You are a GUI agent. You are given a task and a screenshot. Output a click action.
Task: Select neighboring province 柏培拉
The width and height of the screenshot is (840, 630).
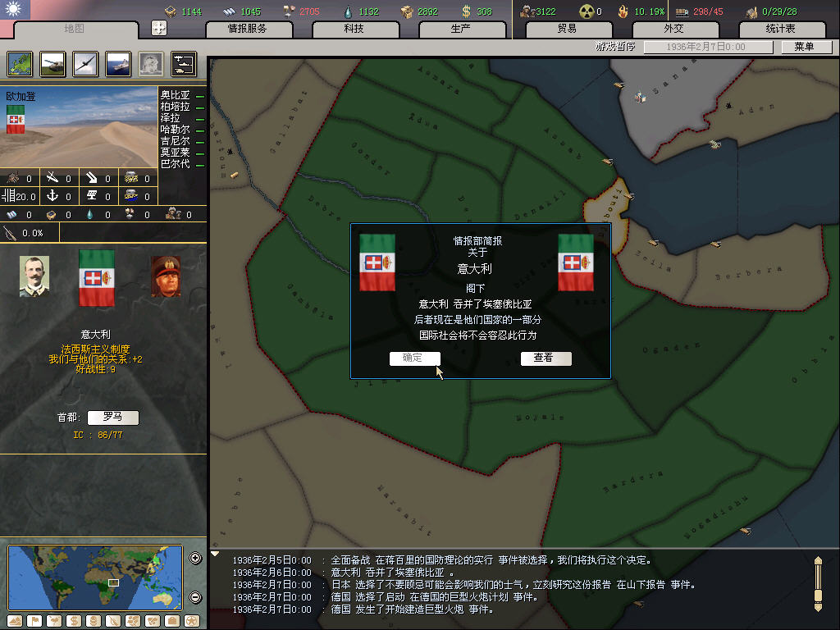coord(176,107)
